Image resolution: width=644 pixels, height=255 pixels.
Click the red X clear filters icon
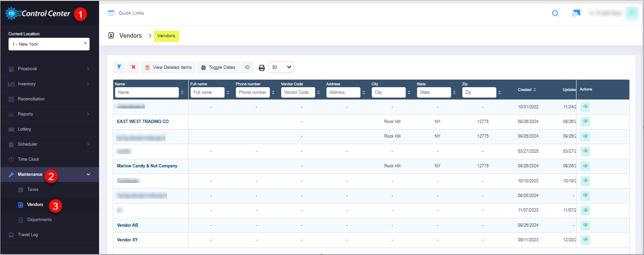click(134, 67)
